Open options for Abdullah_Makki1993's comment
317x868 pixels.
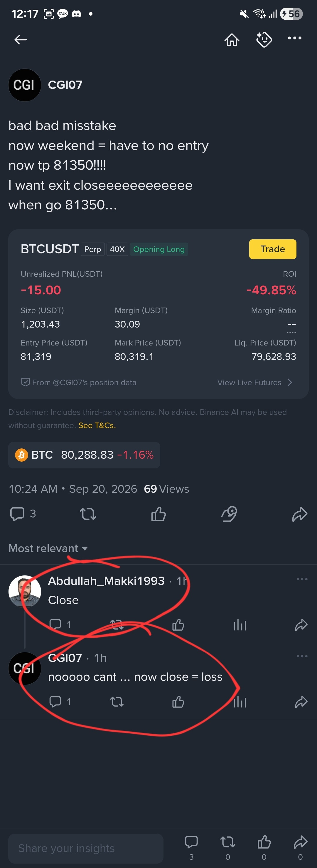tap(302, 579)
